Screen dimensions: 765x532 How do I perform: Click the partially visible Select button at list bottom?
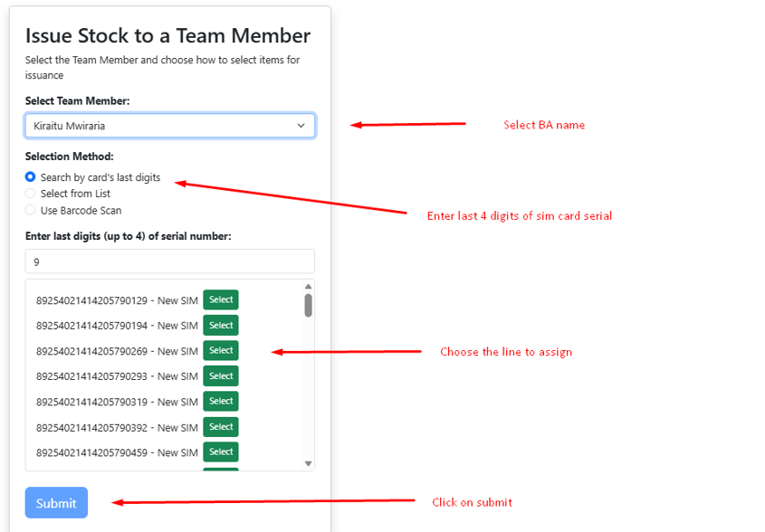point(221,469)
